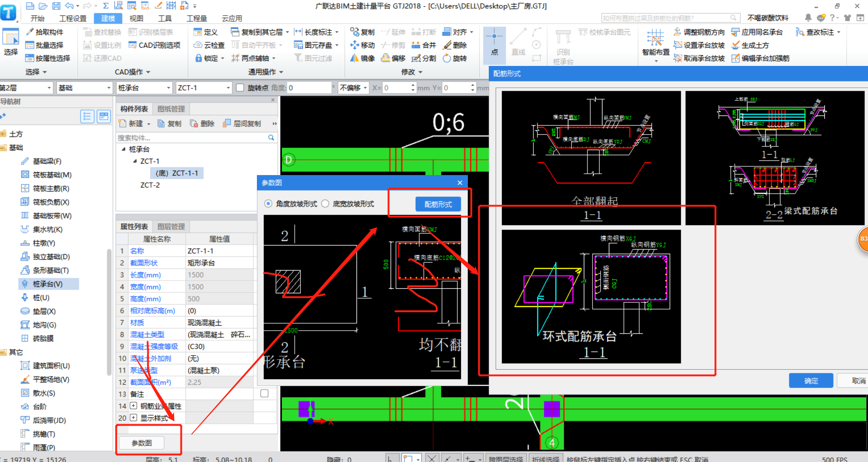Click the X coordinate input field

coord(399,88)
